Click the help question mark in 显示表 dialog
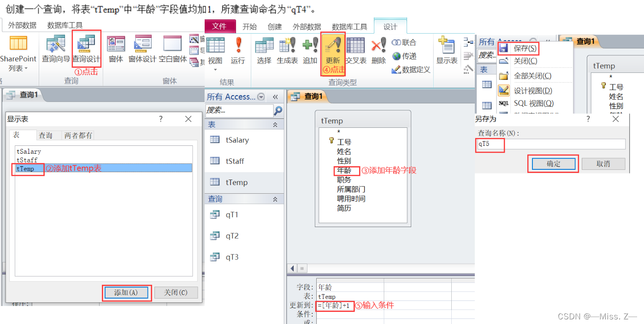 pos(161,119)
